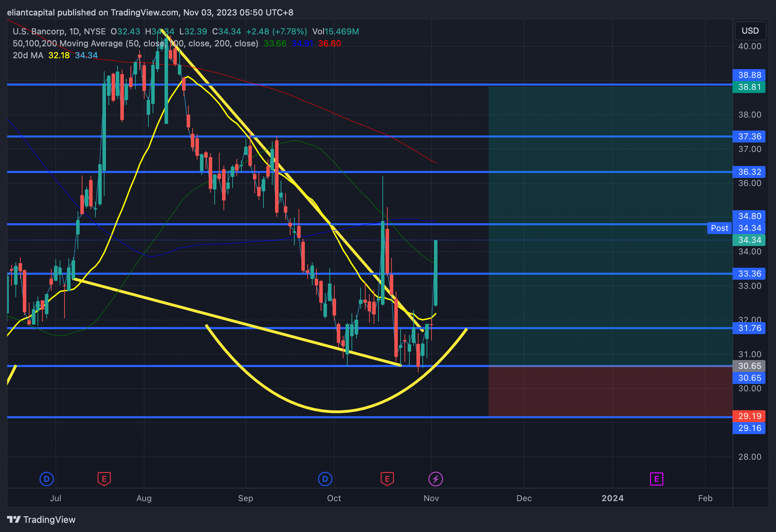The width and height of the screenshot is (776, 532).
Task: Click the red E earnings marker in July
Action: (104, 479)
